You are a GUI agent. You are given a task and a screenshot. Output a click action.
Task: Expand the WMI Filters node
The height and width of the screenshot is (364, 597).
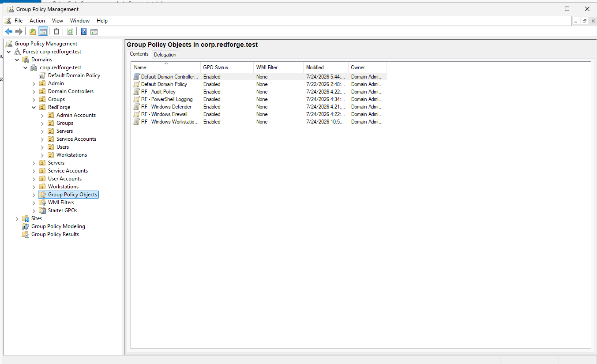tap(34, 203)
